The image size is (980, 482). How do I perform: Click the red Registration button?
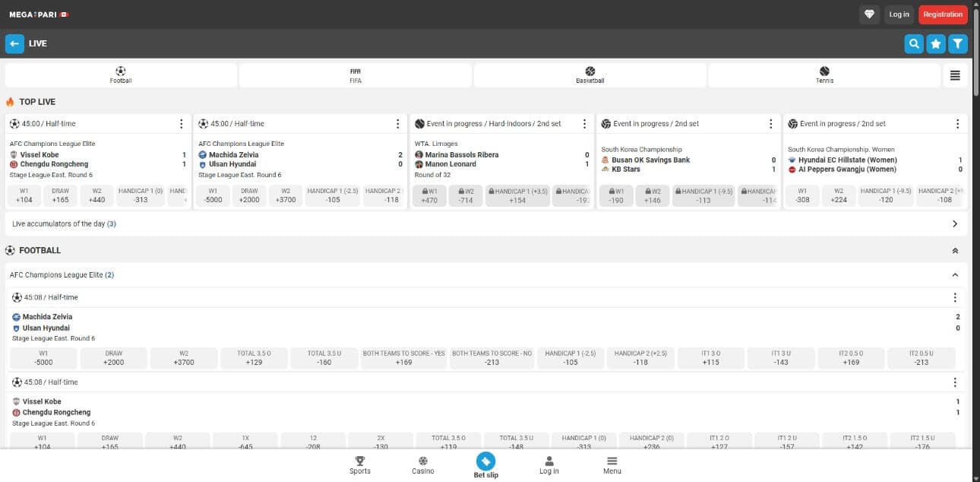click(x=942, y=14)
